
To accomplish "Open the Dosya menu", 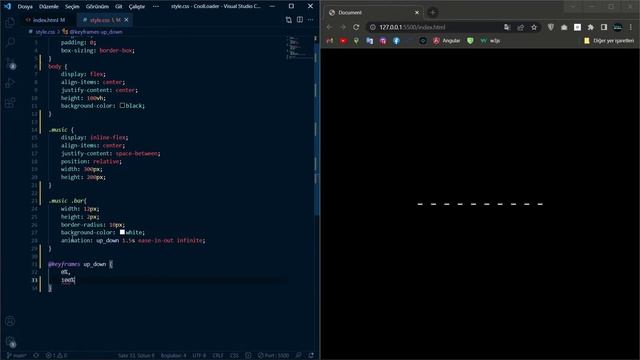I will (25, 7).
